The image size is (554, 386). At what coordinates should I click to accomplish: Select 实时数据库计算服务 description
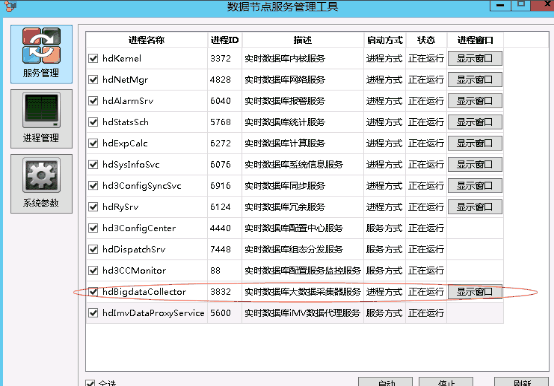pos(285,143)
